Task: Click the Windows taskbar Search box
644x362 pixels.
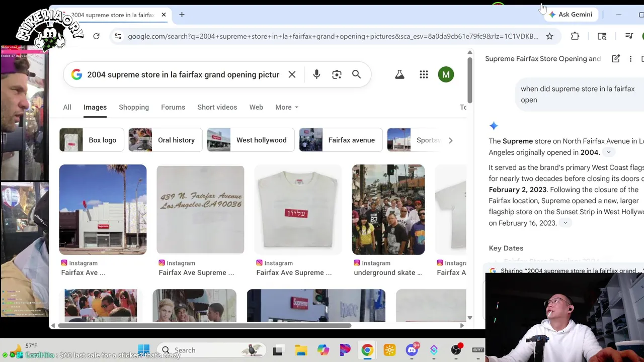Action: pyautogui.click(x=211, y=350)
